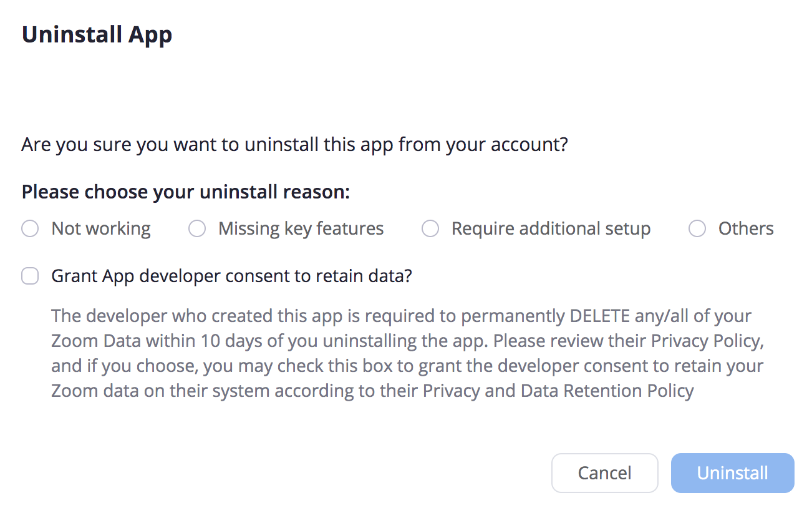Image resolution: width=812 pixels, height=513 pixels.
Task: Click the "Please choose your uninstall reason" heading
Action: click(x=186, y=192)
